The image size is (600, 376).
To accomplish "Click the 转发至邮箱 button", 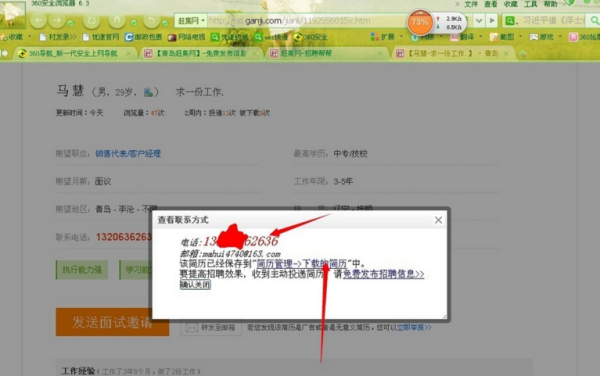I will [x=211, y=327].
